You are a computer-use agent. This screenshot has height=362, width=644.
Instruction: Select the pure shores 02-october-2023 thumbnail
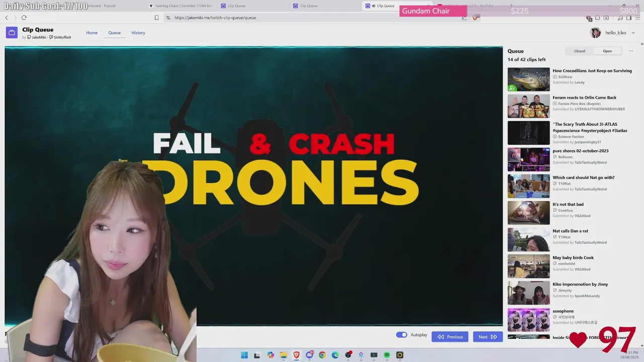[528, 159]
